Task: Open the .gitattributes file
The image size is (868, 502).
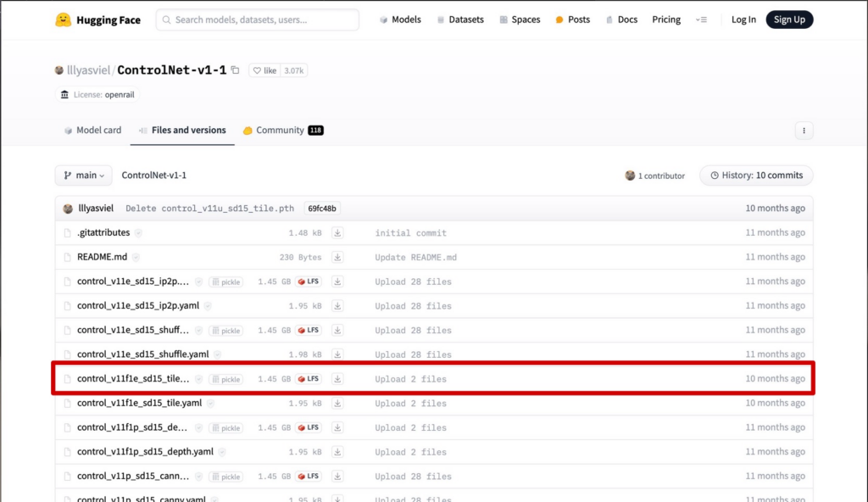Action: click(103, 232)
